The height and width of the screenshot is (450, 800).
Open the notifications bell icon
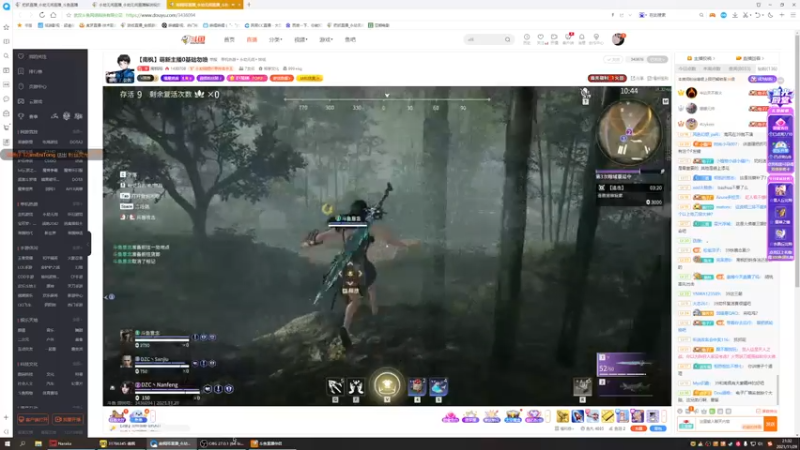pyautogui.click(x=582, y=38)
